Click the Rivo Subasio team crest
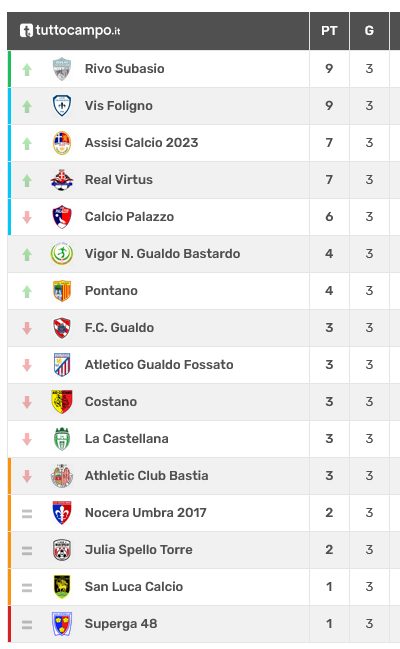Viewport: 400px width, 649px height. (x=62, y=69)
